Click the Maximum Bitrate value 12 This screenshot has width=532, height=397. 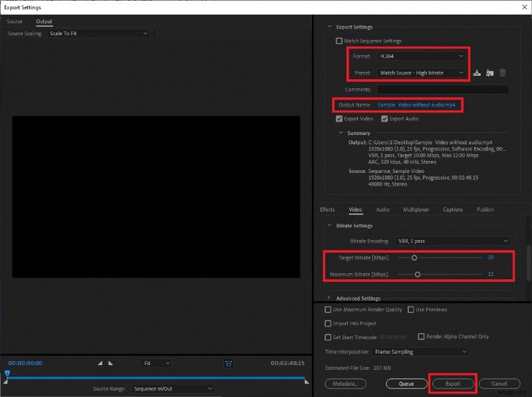click(x=491, y=274)
